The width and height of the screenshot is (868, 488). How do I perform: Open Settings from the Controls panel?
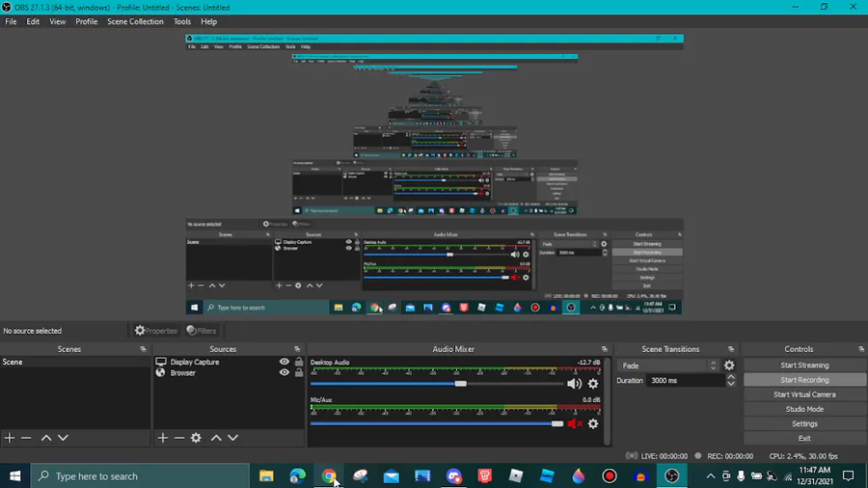click(804, 423)
